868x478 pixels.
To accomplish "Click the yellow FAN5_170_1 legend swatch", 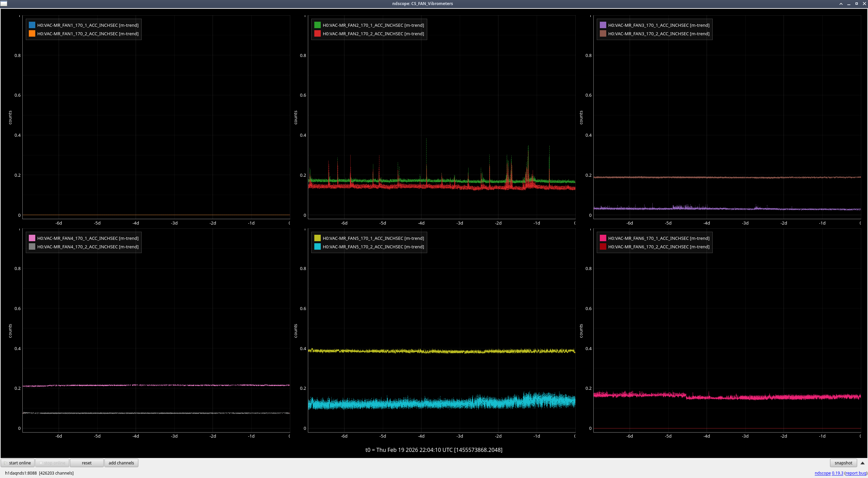I will point(317,238).
